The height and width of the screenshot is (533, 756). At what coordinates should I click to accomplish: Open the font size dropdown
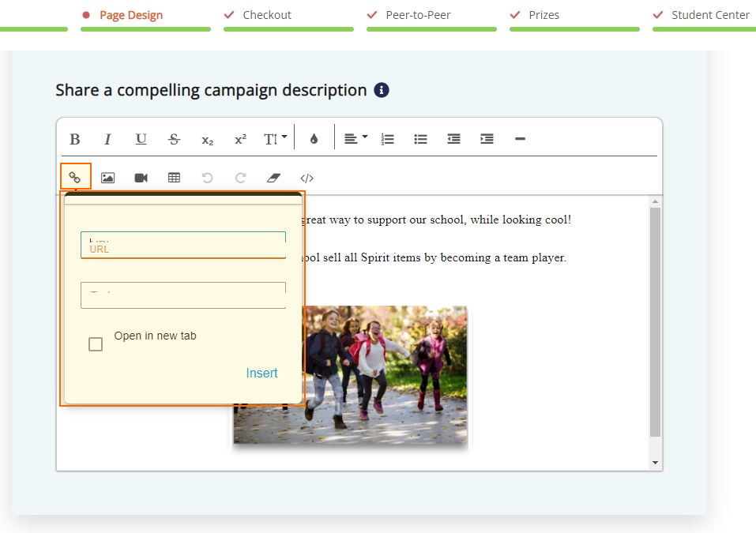click(x=275, y=139)
